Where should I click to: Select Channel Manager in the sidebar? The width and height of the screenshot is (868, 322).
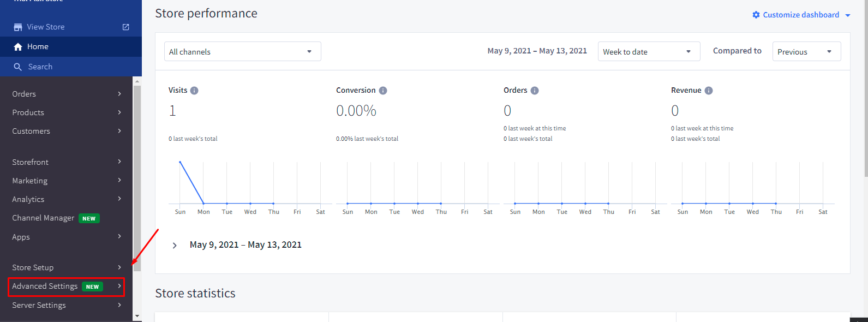pos(44,218)
